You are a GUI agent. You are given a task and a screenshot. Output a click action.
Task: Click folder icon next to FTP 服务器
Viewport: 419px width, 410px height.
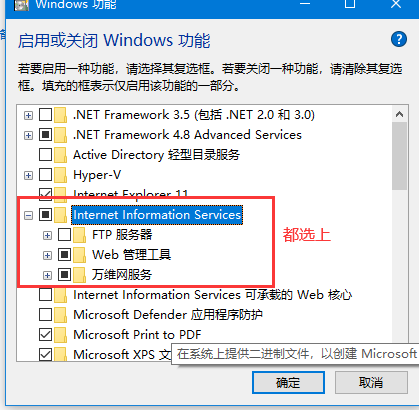tap(79, 235)
